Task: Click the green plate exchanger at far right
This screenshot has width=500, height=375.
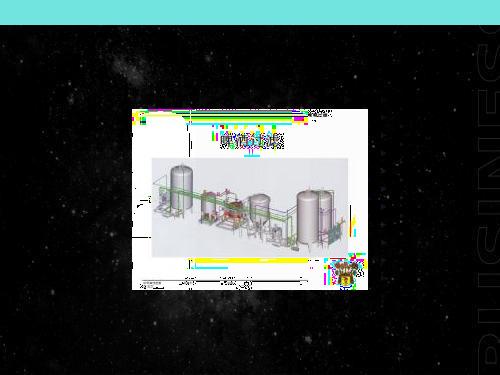Action: point(335,234)
